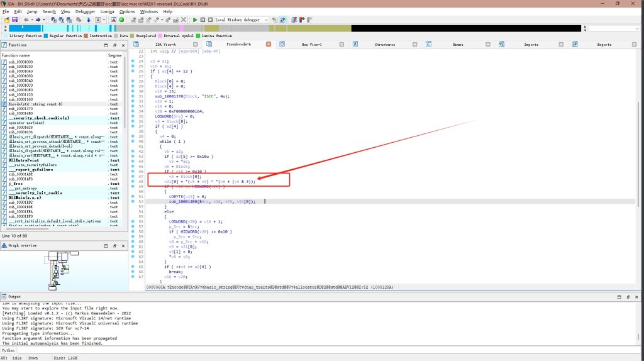
Task: Close the Pseudocode-A tab
Action: (x=268, y=45)
